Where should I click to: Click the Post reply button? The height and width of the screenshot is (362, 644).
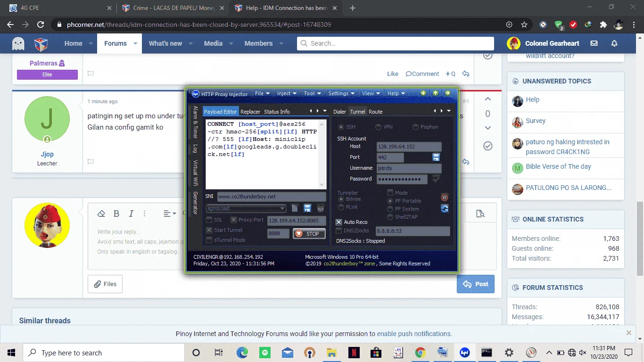pyautogui.click(x=476, y=284)
